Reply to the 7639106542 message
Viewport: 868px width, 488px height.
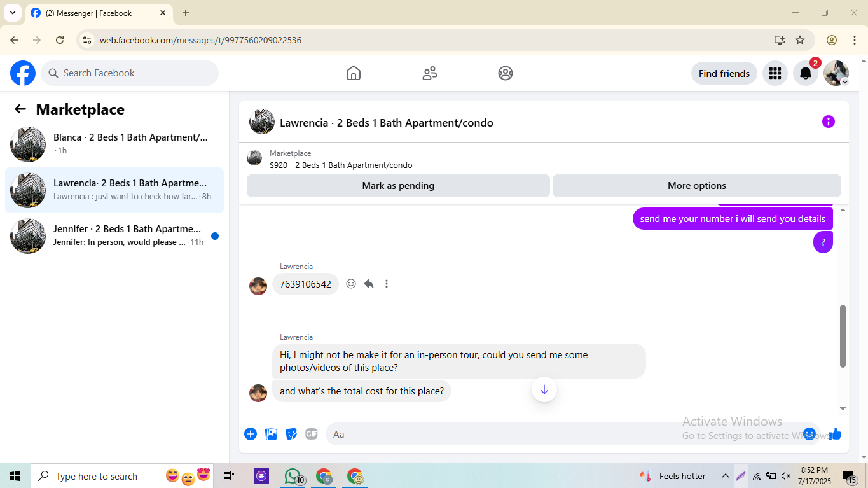tap(369, 284)
